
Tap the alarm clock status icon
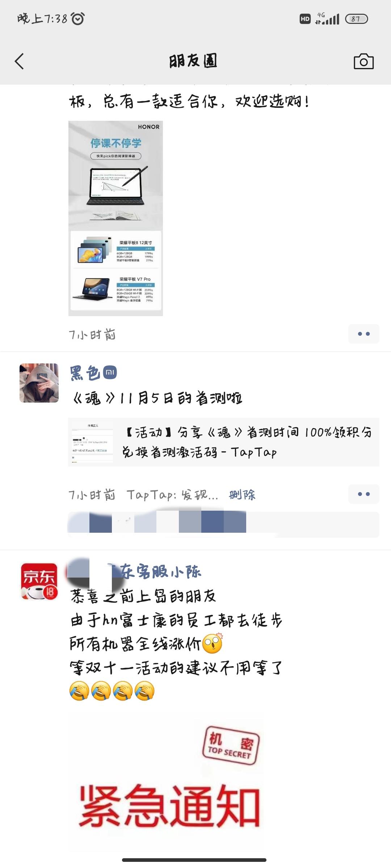coord(77,18)
